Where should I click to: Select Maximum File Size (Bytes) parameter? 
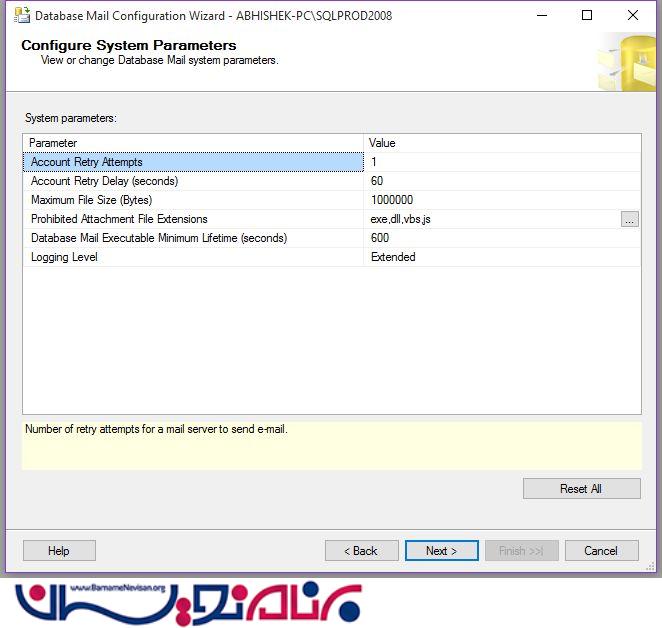coord(193,200)
